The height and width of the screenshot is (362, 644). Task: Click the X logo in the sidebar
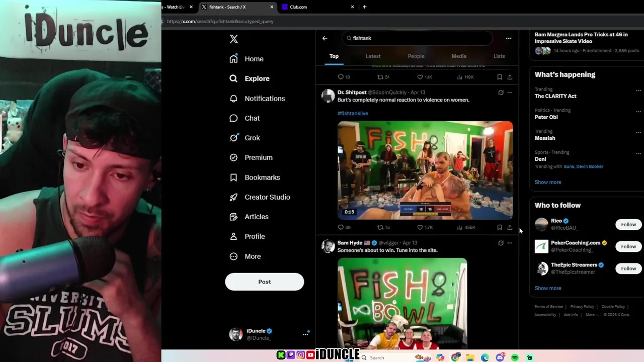point(233,39)
